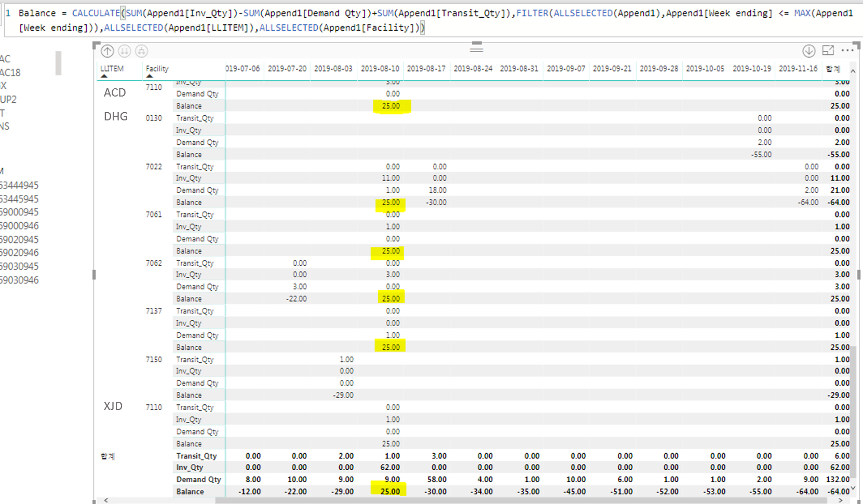
Task: Click the matrix horizontal scrollbar thumb
Action: [x=521, y=501]
